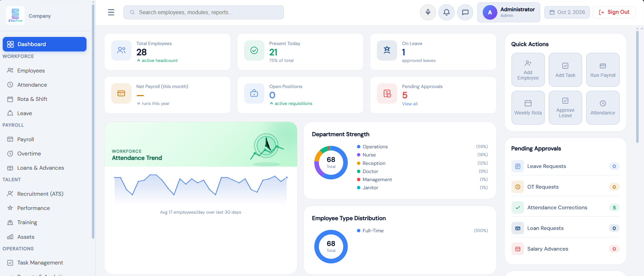Screen dimensions: 644x276
Task: Click the Operations legend entry
Action: click(422, 147)
